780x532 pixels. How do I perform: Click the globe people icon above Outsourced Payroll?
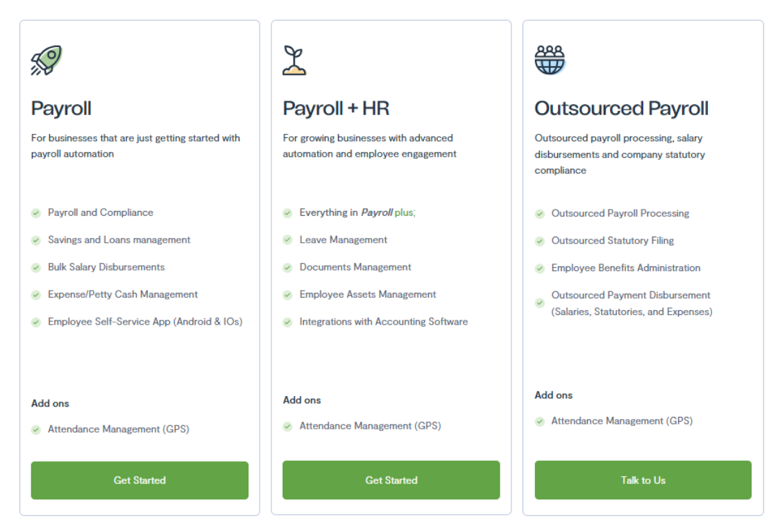[x=550, y=60]
